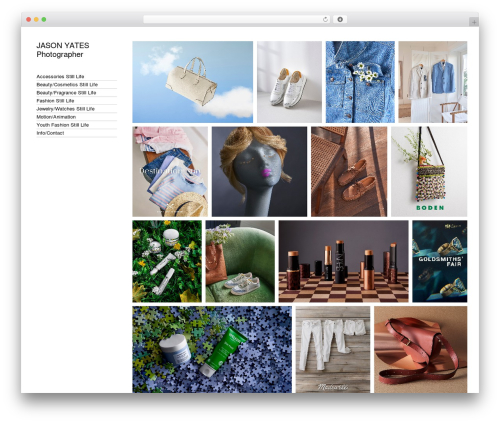Go to Jewelry/Watches Still Life

pyautogui.click(x=66, y=109)
